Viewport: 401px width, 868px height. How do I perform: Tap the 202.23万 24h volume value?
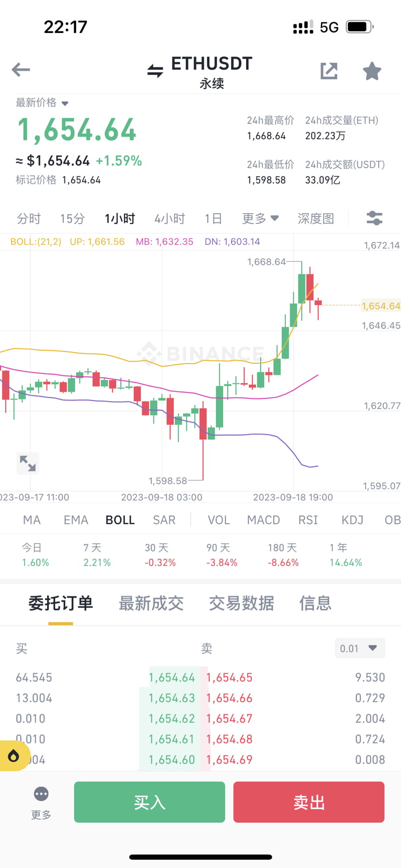pos(325,136)
